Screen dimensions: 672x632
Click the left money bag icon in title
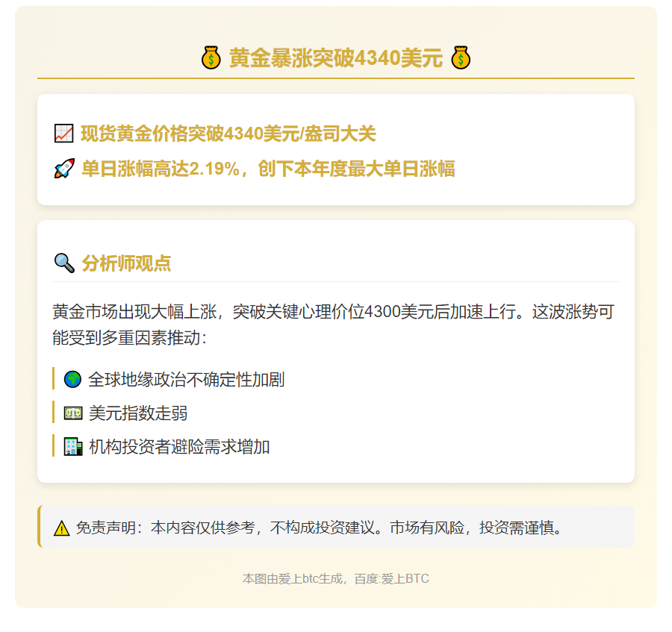point(211,57)
